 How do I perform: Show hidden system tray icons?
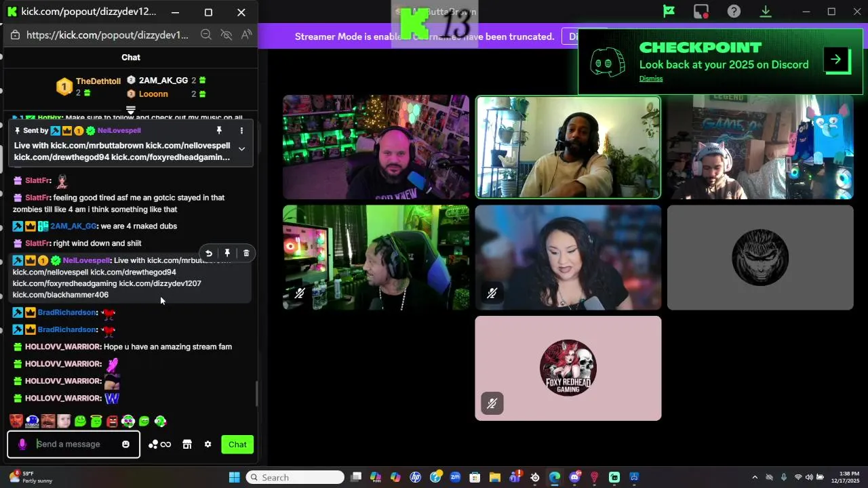[755, 477]
